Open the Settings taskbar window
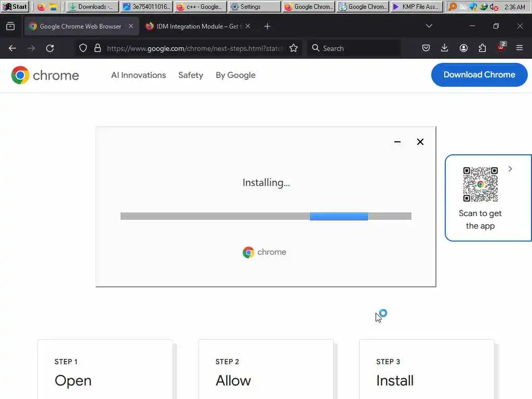 point(255,7)
